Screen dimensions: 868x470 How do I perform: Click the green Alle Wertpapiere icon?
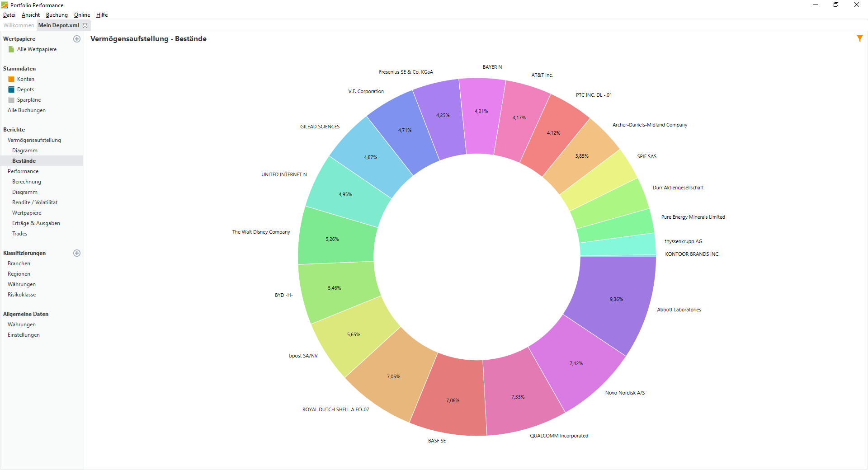[x=11, y=49]
